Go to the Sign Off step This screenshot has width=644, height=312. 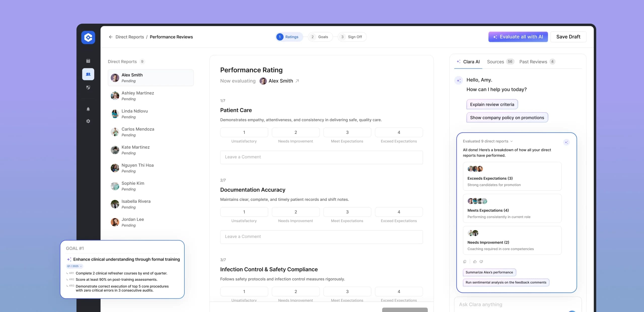coord(352,37)
